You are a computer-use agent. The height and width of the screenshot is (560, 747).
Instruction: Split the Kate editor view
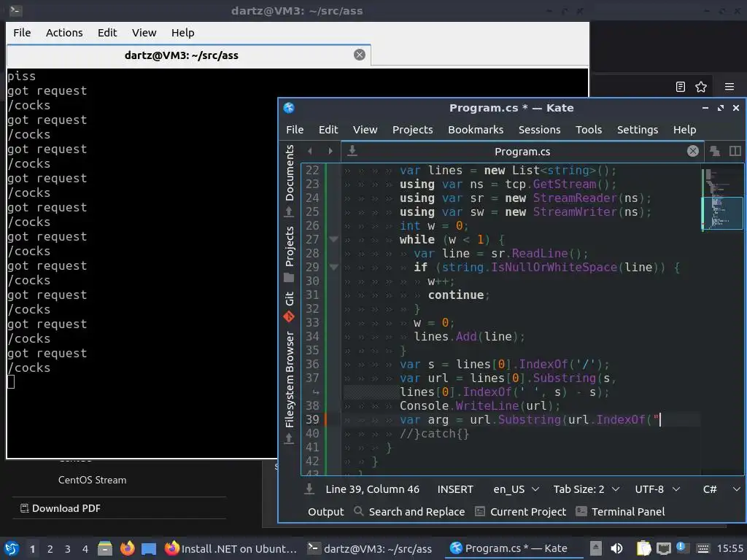pyautogui.click(x=735, y=151)
